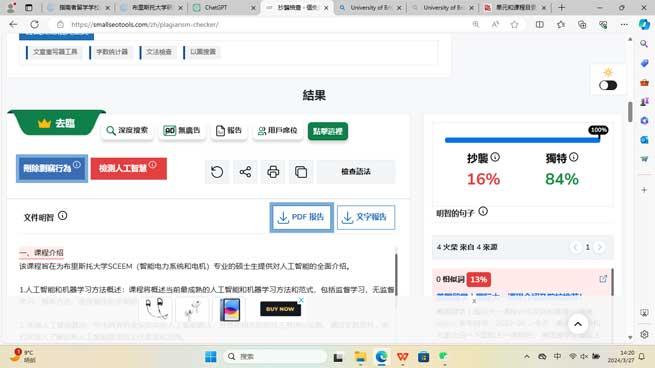Click the 100% progress bar

[522, 140]
